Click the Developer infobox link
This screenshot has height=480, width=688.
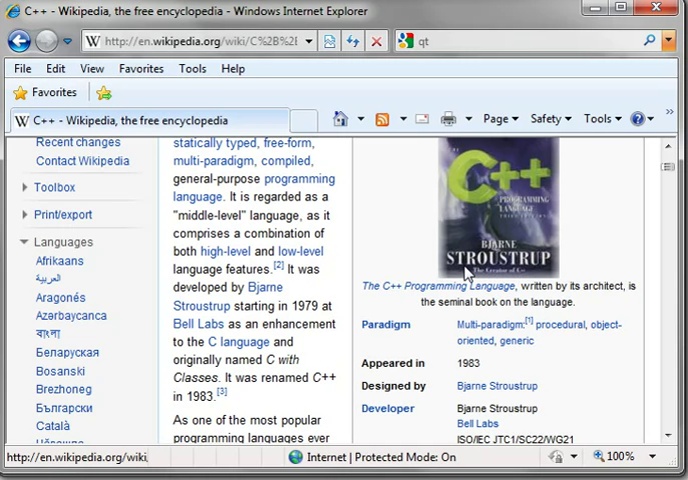(388, 408)
